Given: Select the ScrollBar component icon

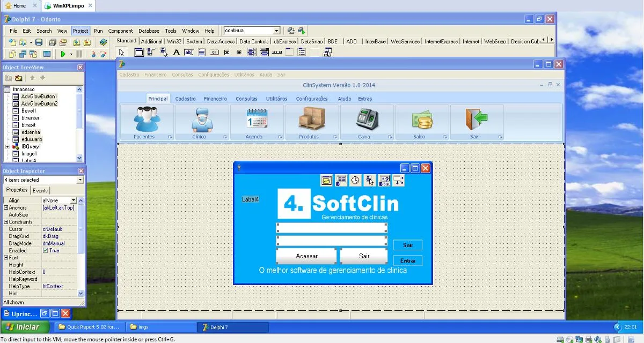Looking at the screenshot, I should point(277,53).
